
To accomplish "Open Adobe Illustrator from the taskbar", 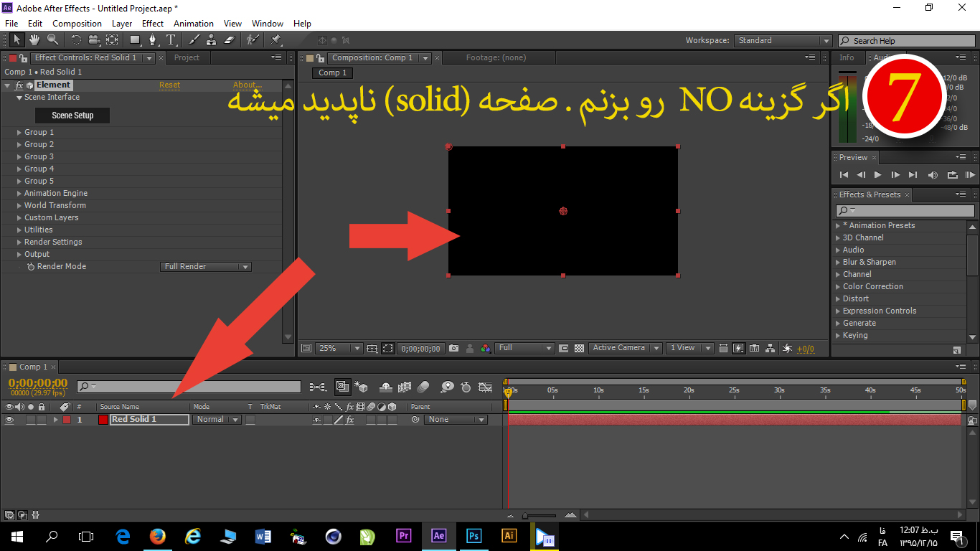I will click(509, 536).
